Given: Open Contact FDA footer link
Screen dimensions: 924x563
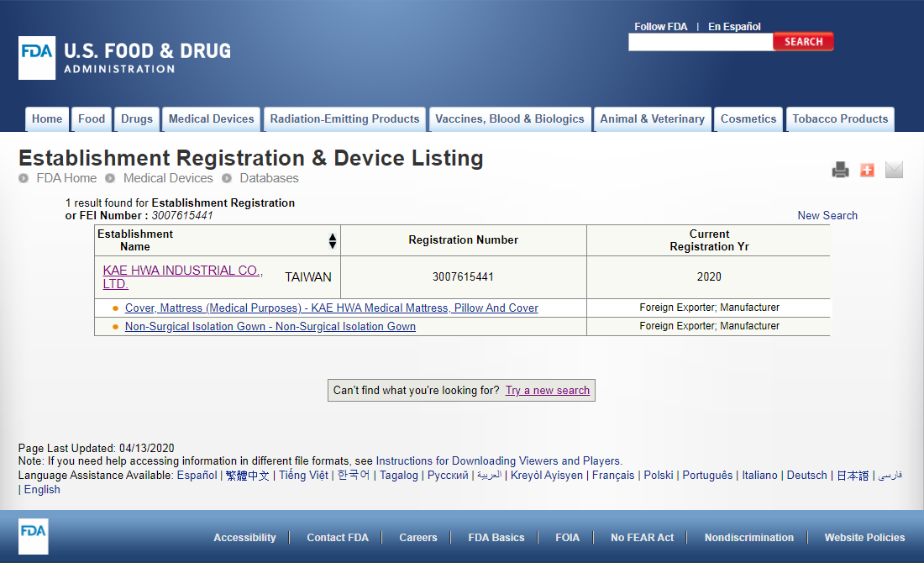Looking at the screenshot, I should coord(338,538).
